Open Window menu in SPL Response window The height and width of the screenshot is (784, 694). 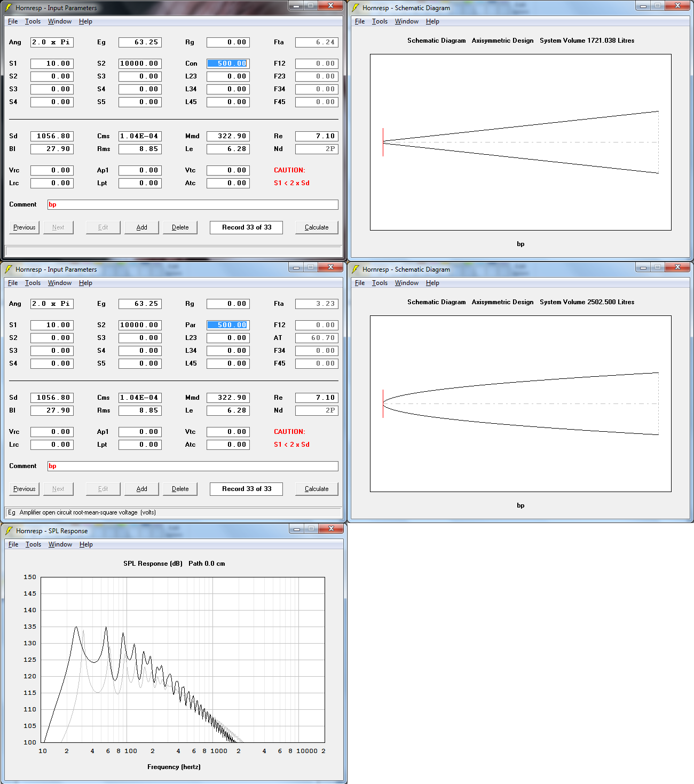click(60, 544)
